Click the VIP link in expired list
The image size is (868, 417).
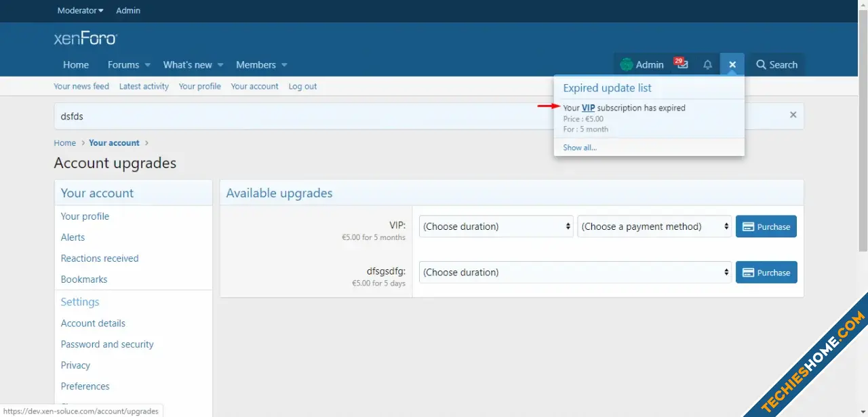pyautogui.click(x=588, y=108)
